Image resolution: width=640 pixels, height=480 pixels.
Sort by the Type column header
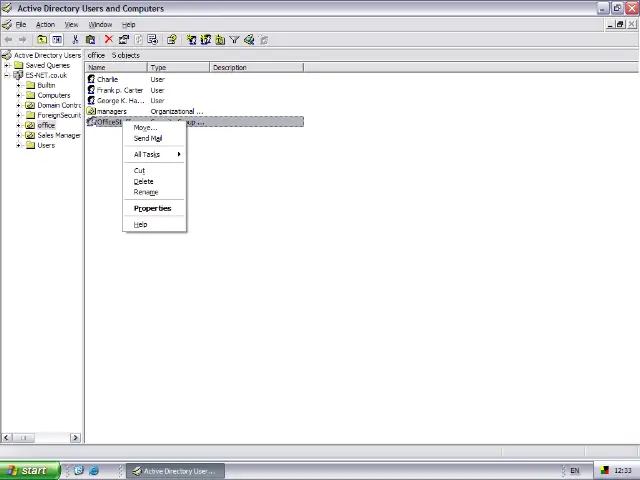178,67
